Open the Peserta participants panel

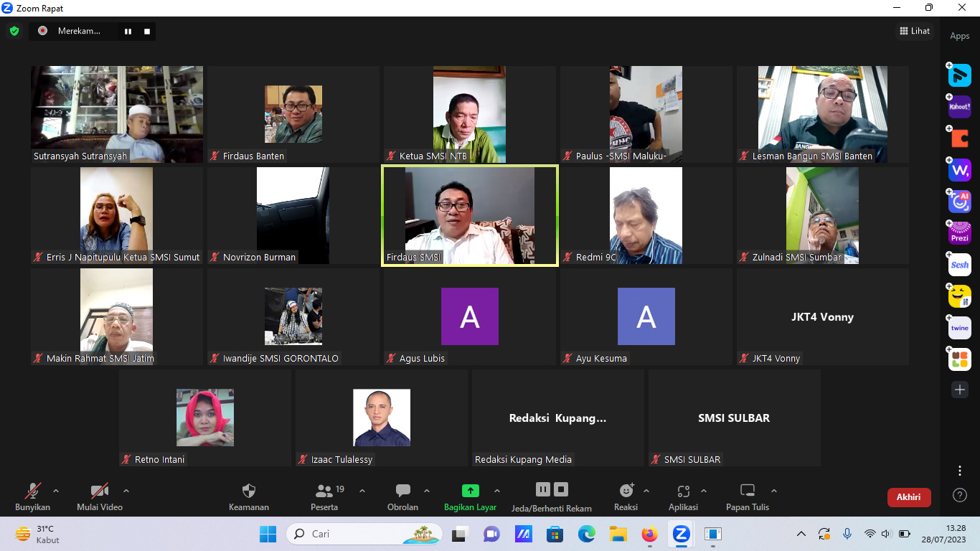coord(324,491)
